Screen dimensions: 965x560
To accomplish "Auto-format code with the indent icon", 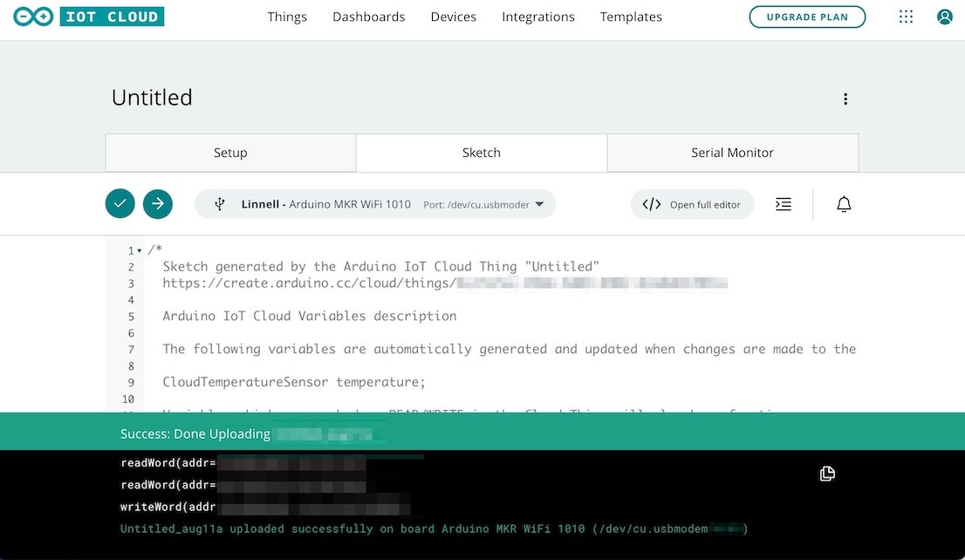I will (x=784, y=204).
